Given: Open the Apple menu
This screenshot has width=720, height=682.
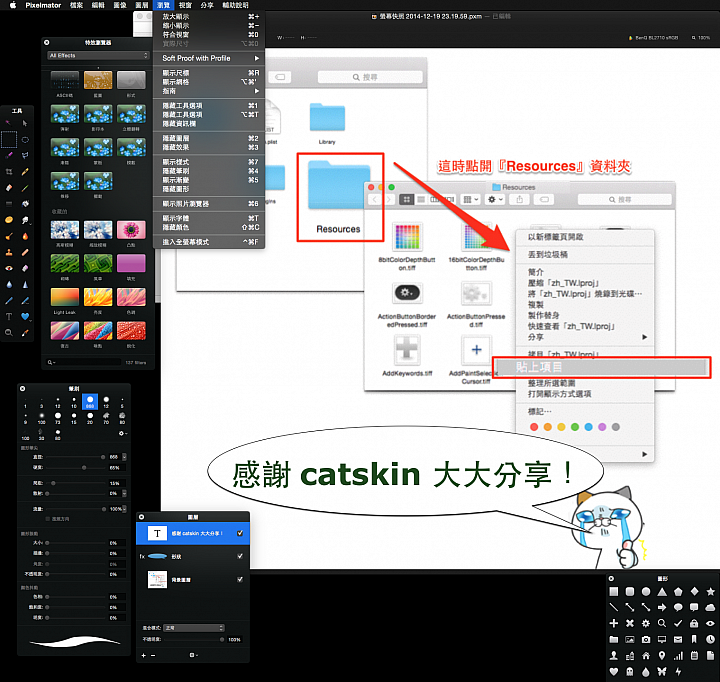Looking at the screenshot, I should (x=12, y=5).
